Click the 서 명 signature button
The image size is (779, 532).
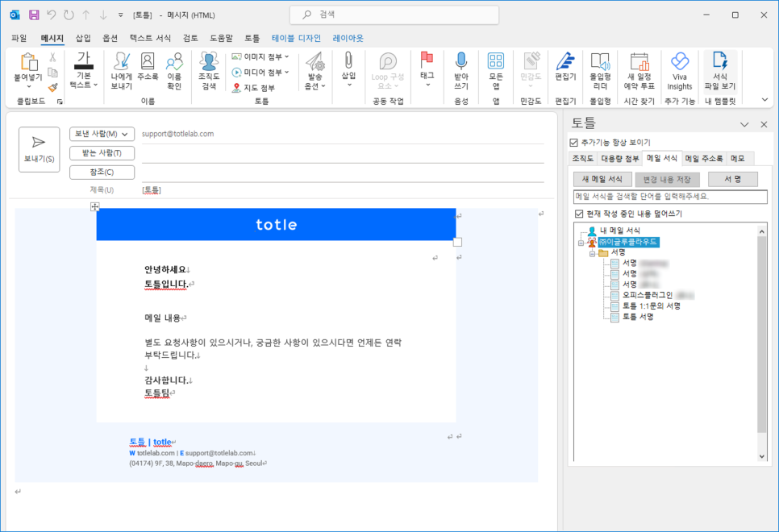(733, 179)
